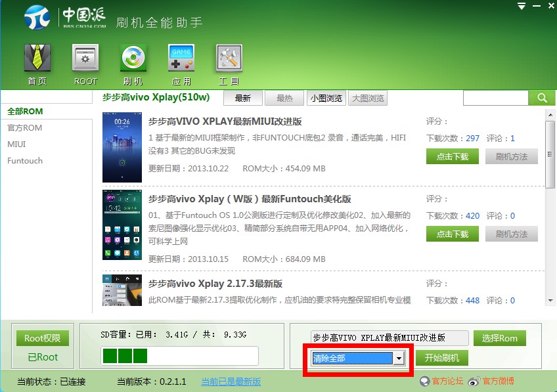Image resolution: width=557 pixels, height=392 pixels.
Task: Open the 首页 home icon
Action: 37,58
